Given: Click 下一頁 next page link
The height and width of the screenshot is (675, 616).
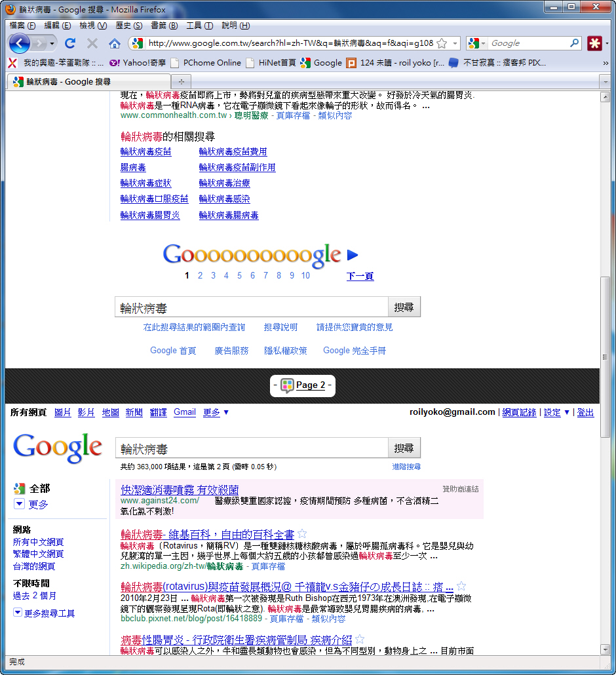Looking at the screenshot, I should (x=360, y=276).
